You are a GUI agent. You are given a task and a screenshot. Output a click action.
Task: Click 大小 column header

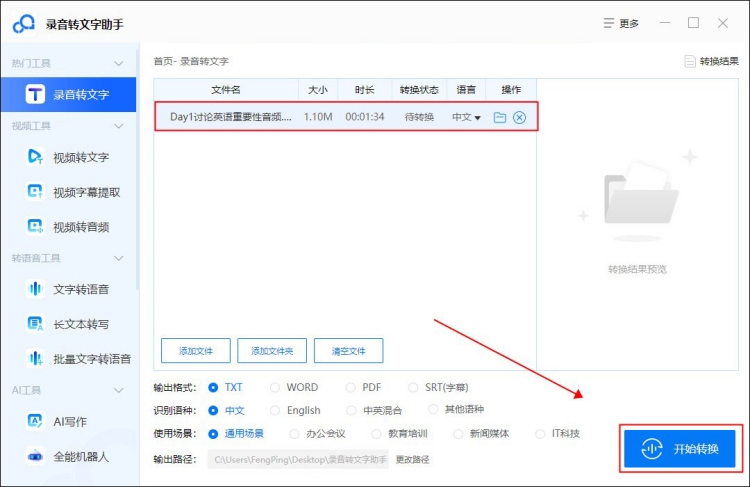318,90
